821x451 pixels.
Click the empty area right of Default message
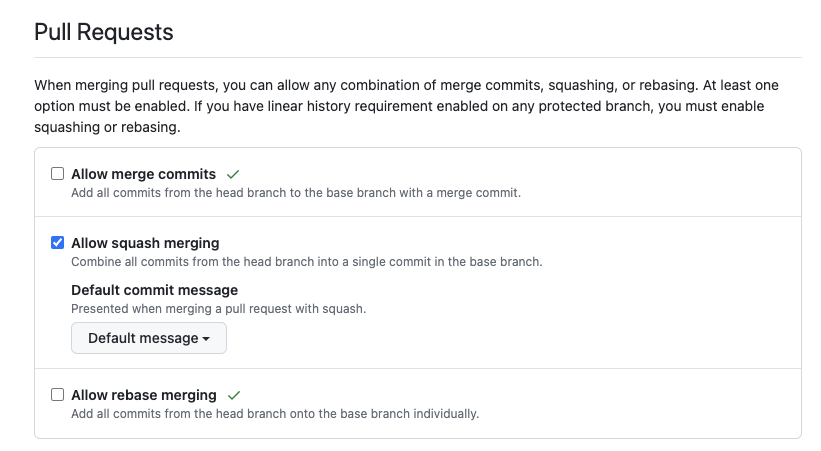click(513, 338)
